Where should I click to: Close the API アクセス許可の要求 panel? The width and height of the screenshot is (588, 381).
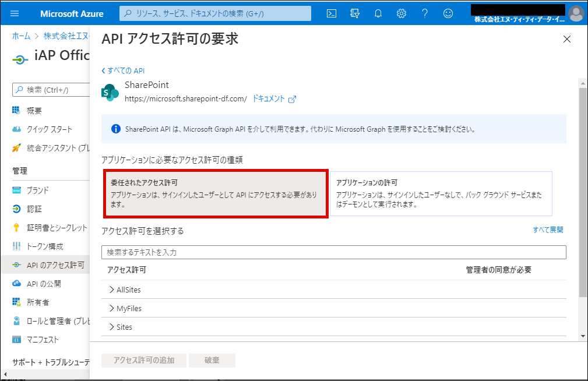pyautogui.click(x=566, y=39)
